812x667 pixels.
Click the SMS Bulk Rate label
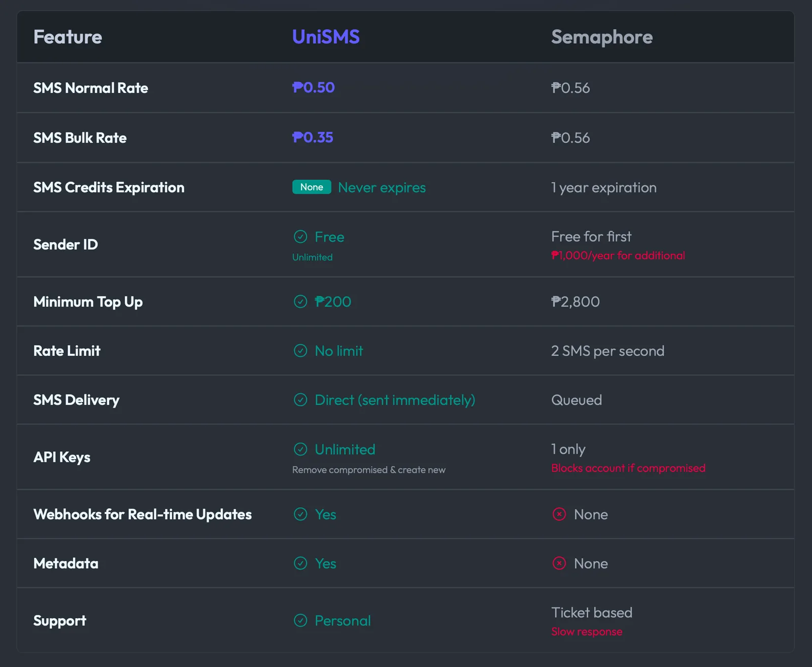coord(80,138)
